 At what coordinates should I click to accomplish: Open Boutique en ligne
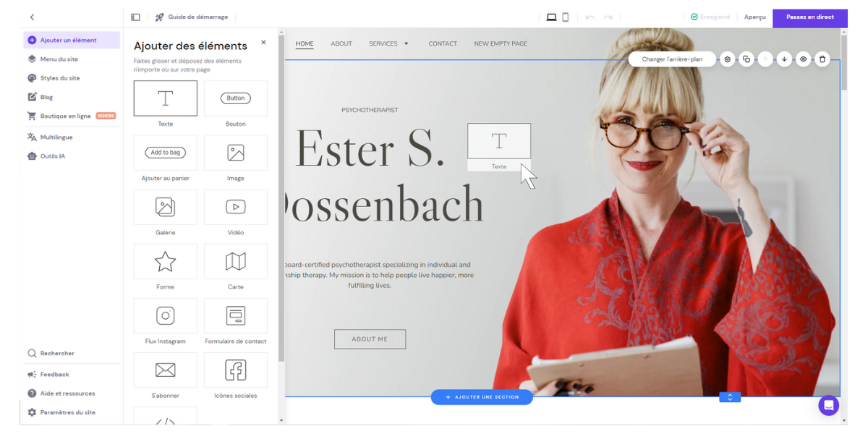pos(72,116)
